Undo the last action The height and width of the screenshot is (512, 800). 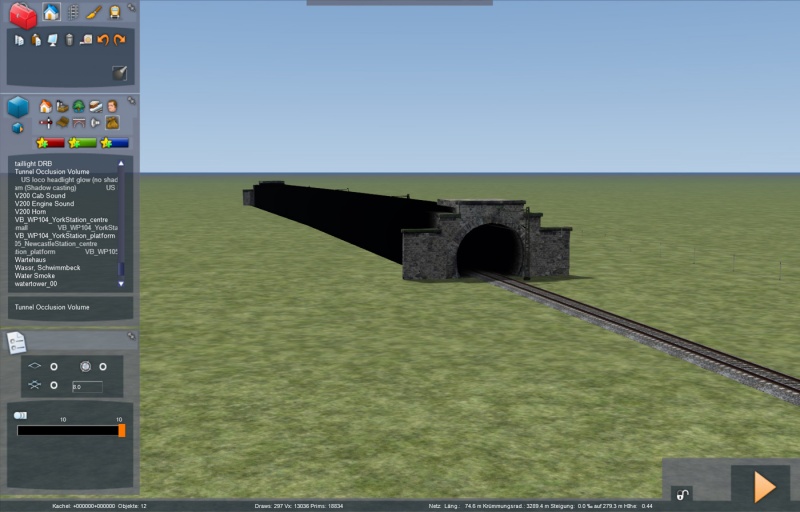pos(103,40)
